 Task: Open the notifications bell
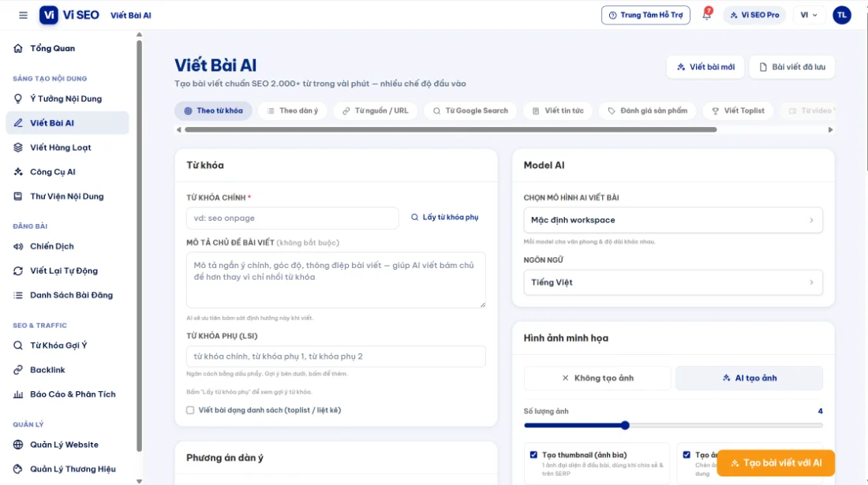tap(707, 15)
